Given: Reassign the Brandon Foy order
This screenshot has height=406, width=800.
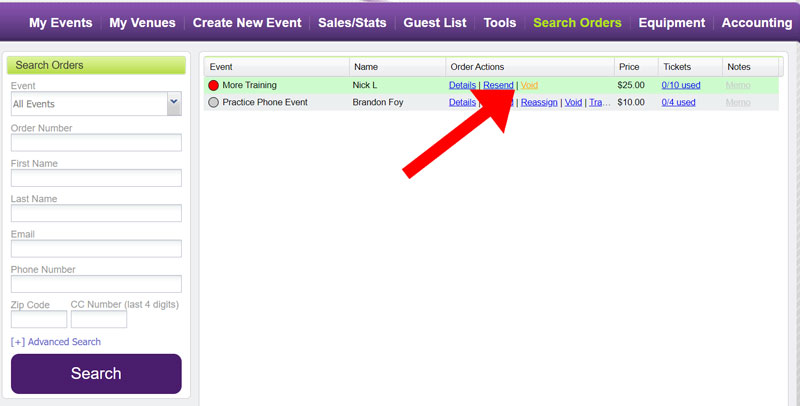Looking at the screenshot, I should tap(539, 102).
